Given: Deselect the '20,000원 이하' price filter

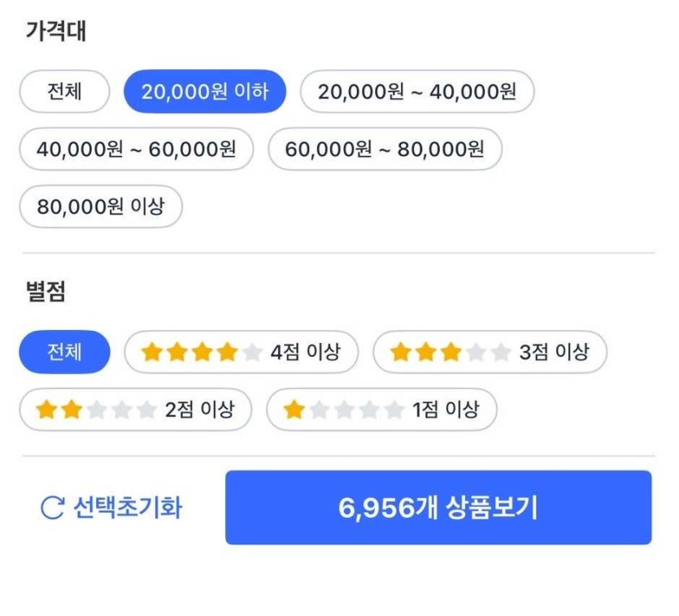Looking at the screenshot, I should [x=204, y=91].
